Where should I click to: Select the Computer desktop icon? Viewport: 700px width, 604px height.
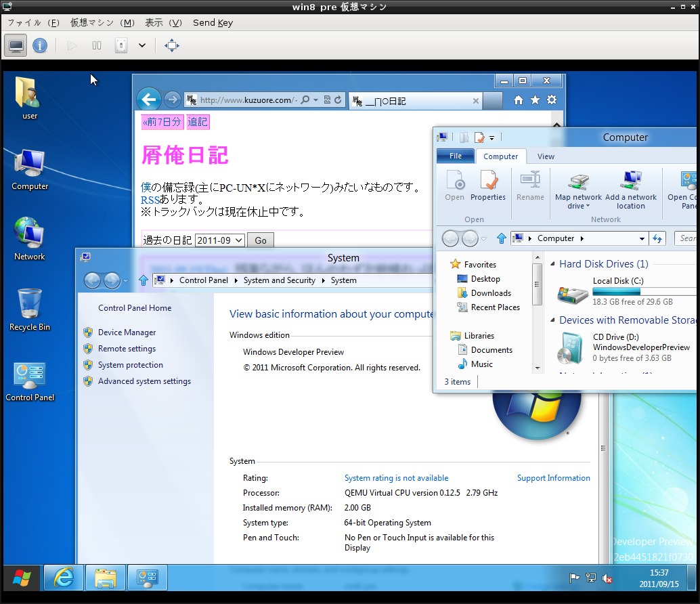[x=30, y=170]
